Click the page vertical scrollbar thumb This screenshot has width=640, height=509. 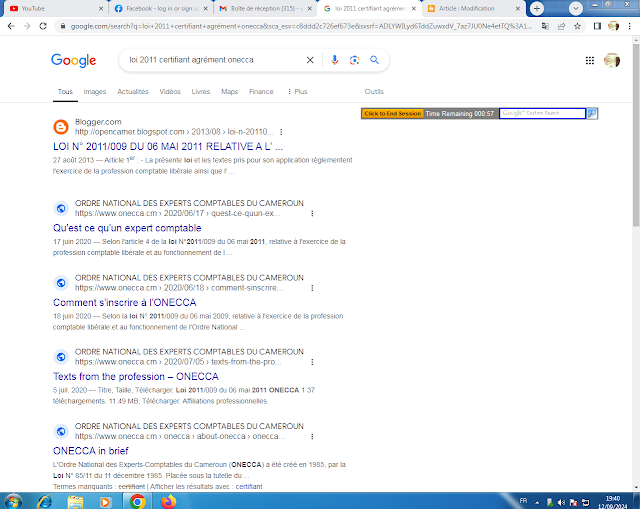[x=636, y=135]
